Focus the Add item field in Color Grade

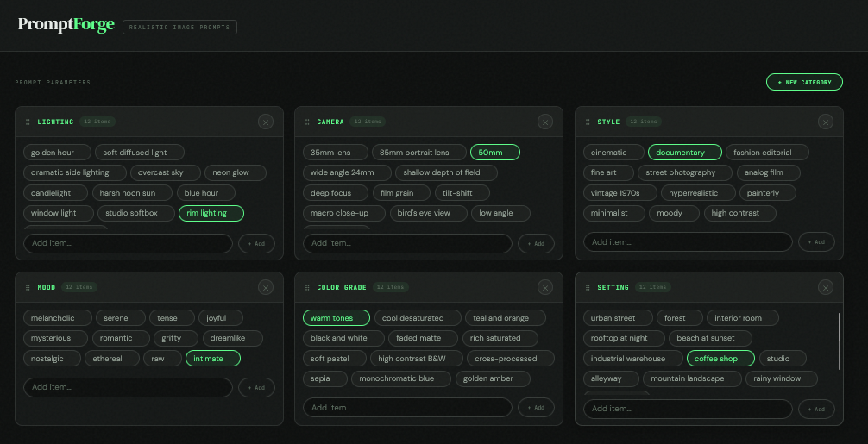pyautogui.click(x=407, y=407)
